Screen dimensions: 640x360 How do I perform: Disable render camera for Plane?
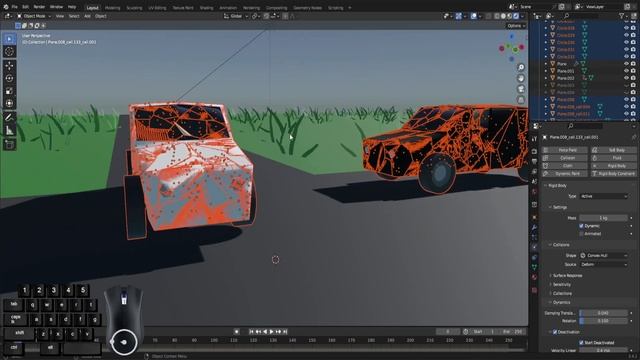[x=633, y=64]
